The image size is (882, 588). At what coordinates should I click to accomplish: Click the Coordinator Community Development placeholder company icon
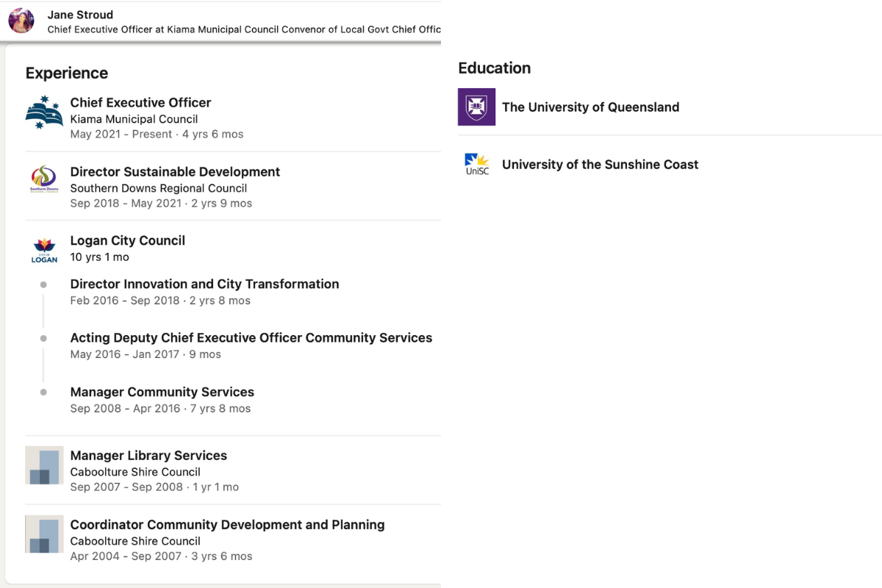point(44,534)
